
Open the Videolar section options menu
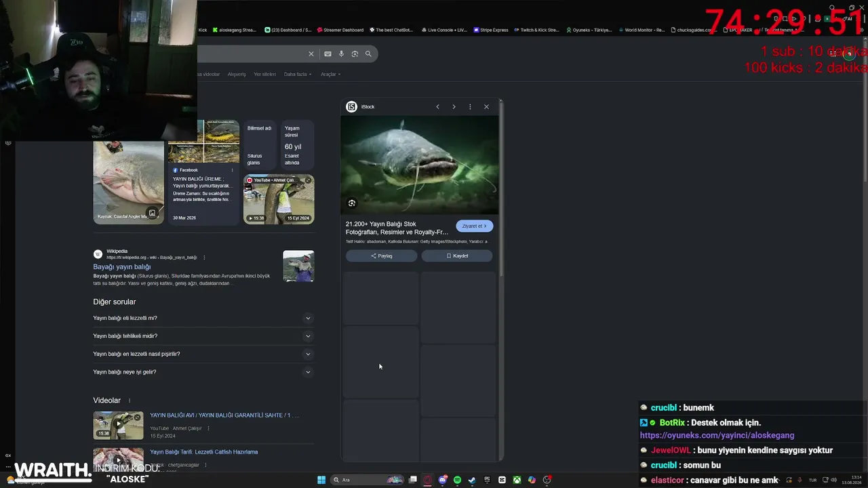tap(130, 401)
